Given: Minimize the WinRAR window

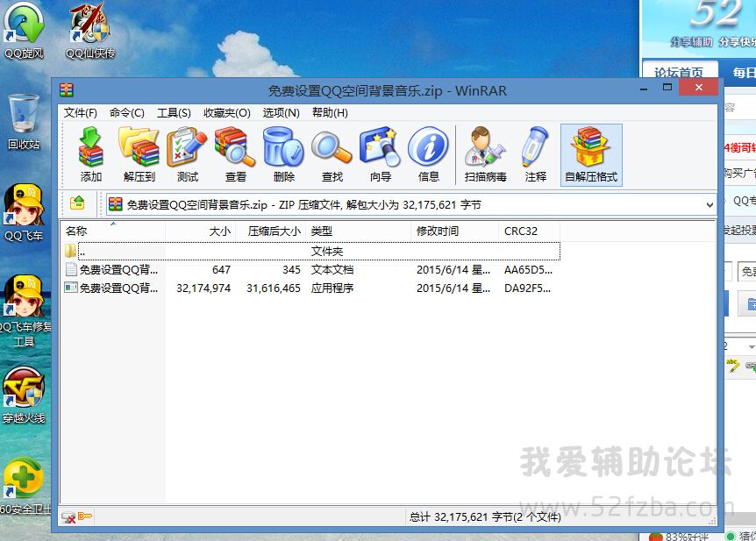Looking at the screenshot, I should [644, 88].
